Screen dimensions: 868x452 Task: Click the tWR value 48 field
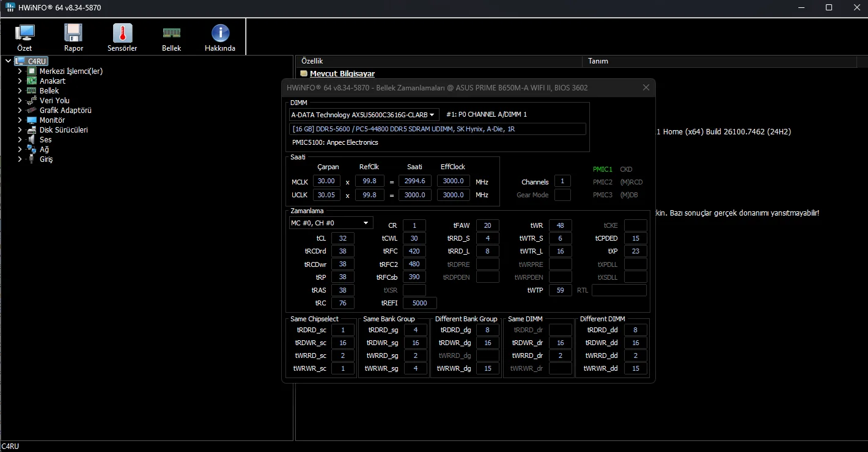[x=561, y=225]
